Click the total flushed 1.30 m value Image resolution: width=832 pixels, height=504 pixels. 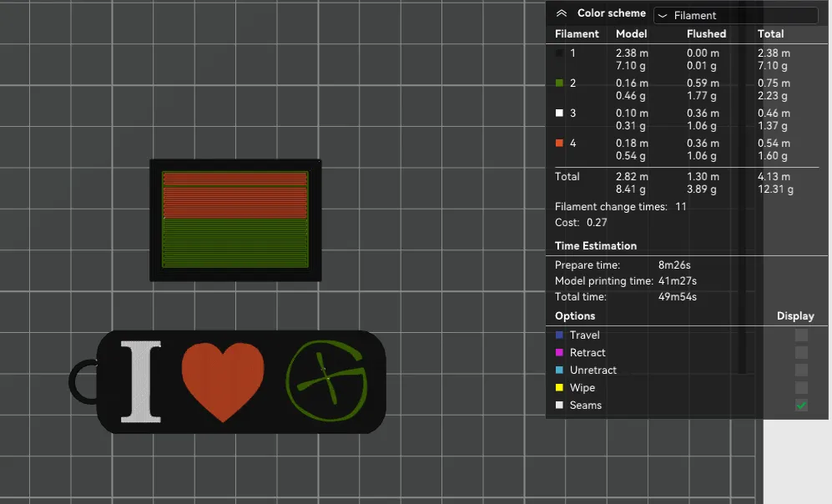pyautogui.click(x=703, y=176)
